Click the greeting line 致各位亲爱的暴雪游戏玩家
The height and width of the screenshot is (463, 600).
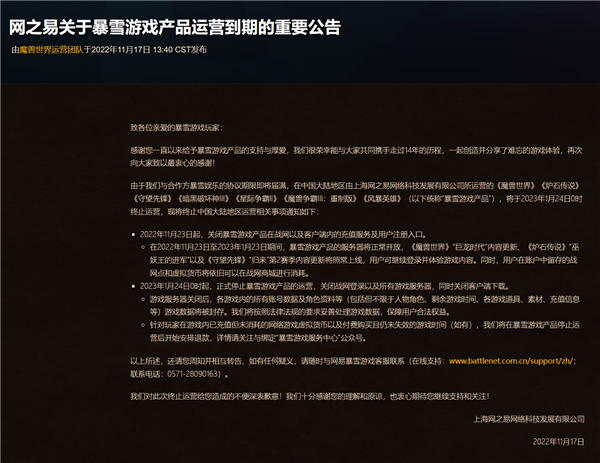click(176, 127)
